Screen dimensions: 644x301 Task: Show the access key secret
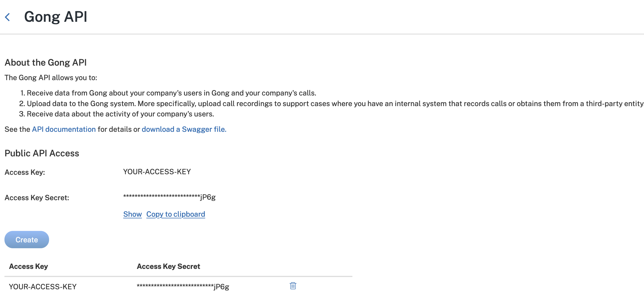point(132,214)
